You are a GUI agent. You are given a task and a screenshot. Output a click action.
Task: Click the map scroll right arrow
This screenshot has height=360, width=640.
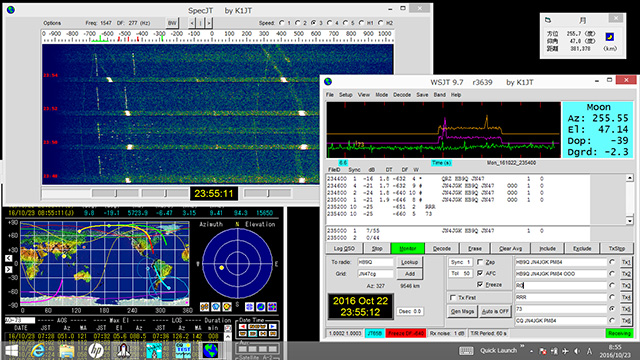pos(9,269)
